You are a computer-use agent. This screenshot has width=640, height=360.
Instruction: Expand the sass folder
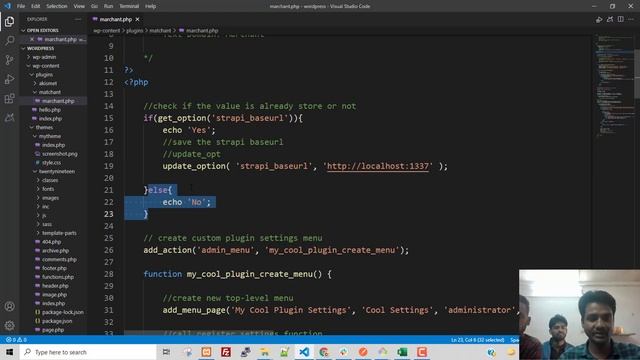pos(47,224)
